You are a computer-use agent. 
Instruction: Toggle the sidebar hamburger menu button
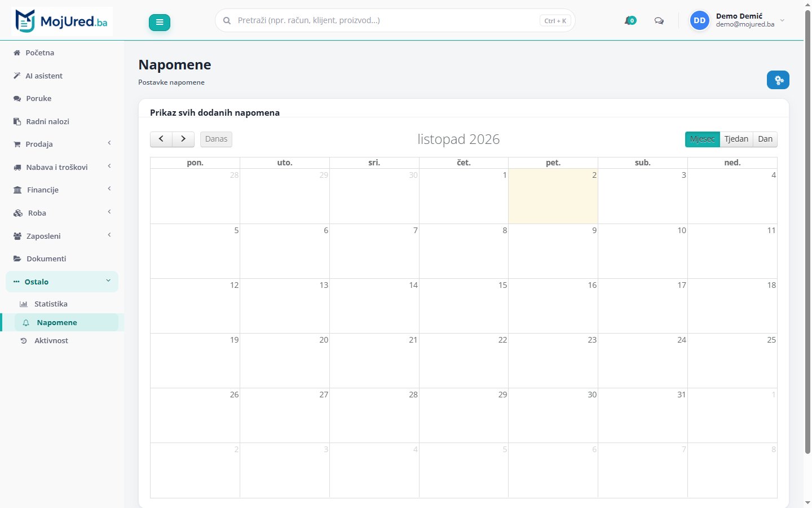(160, 22)
